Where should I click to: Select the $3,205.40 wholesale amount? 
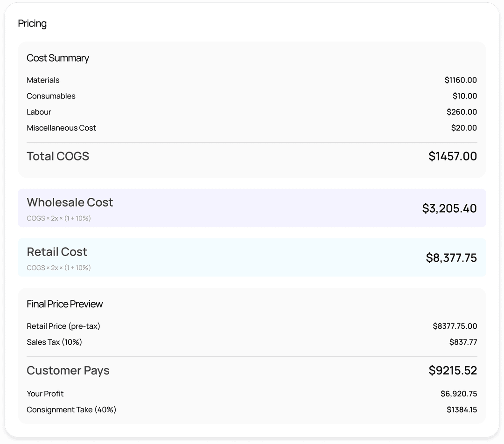449,208
